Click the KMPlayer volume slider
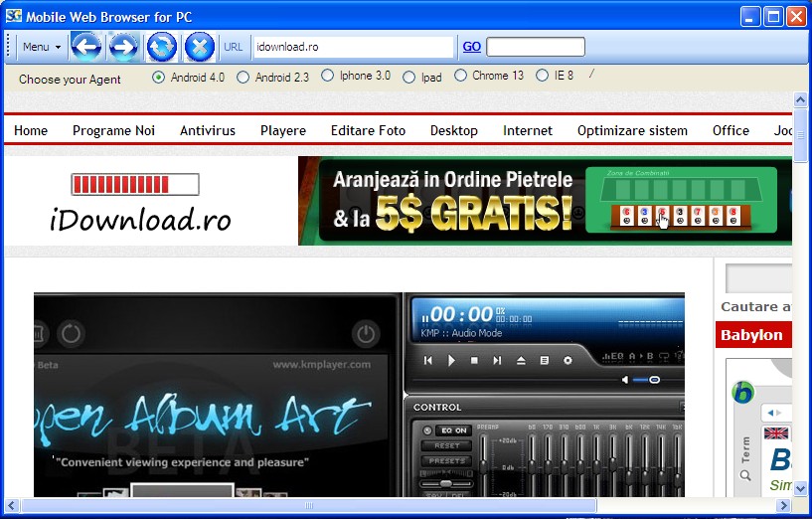 coord(646,380)
